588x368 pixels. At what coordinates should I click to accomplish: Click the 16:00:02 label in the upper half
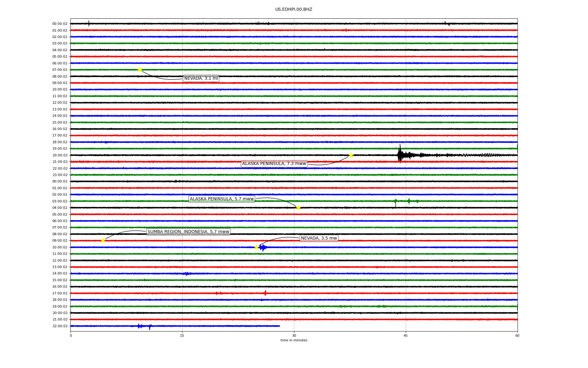point(60,129)
